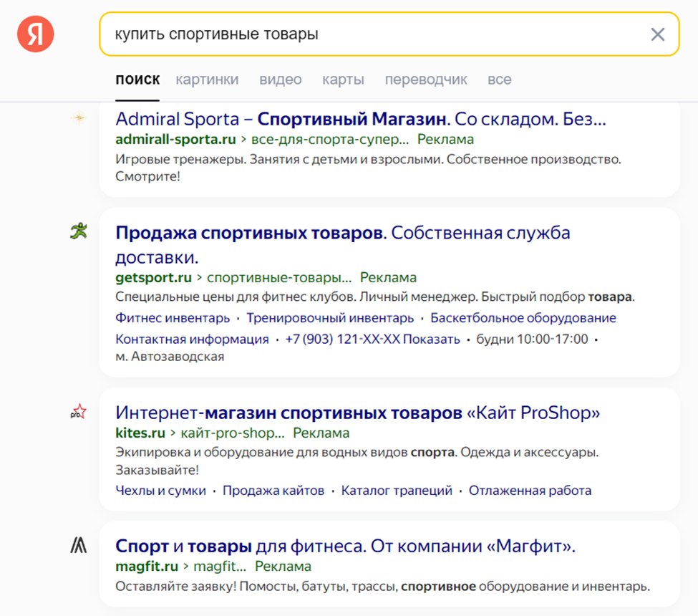Open Admiral Sporta – Спортивный Магазин result
This screenshot has width=698, height=616.
point(361,119)
